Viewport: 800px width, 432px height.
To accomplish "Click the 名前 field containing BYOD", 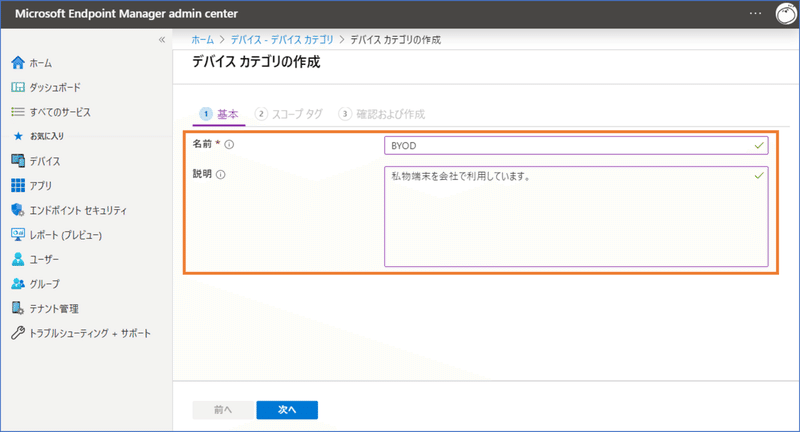I will pyautogui.click(x=576, y=145).
